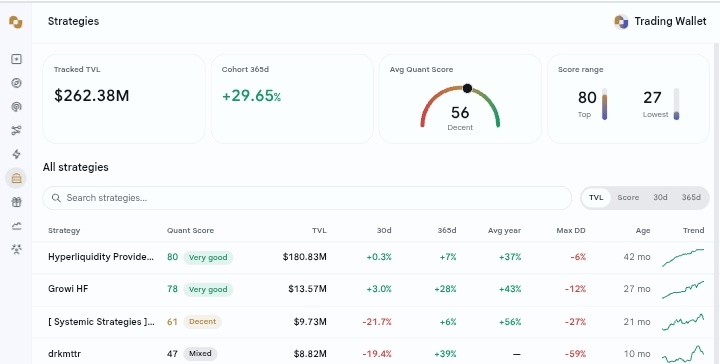Viewport: 720px width, 364px height.
Task: Sort strategies by 365d tab
Action: coord(691,197)
